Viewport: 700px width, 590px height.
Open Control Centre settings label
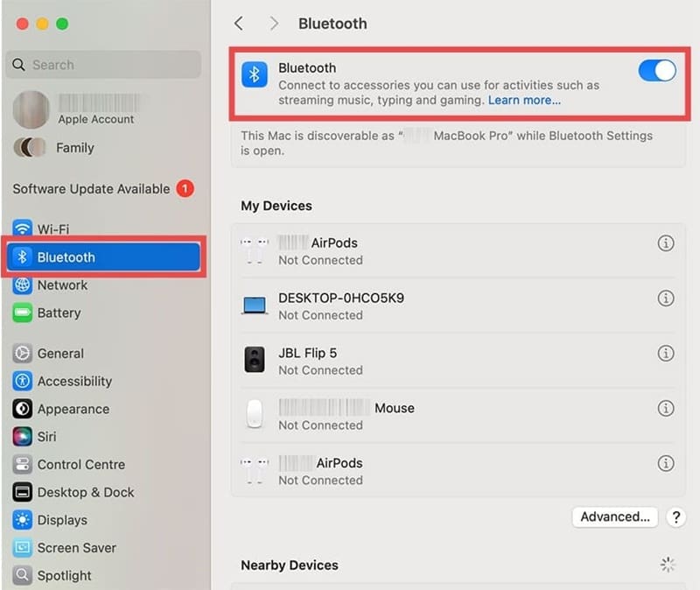(81, 465)
